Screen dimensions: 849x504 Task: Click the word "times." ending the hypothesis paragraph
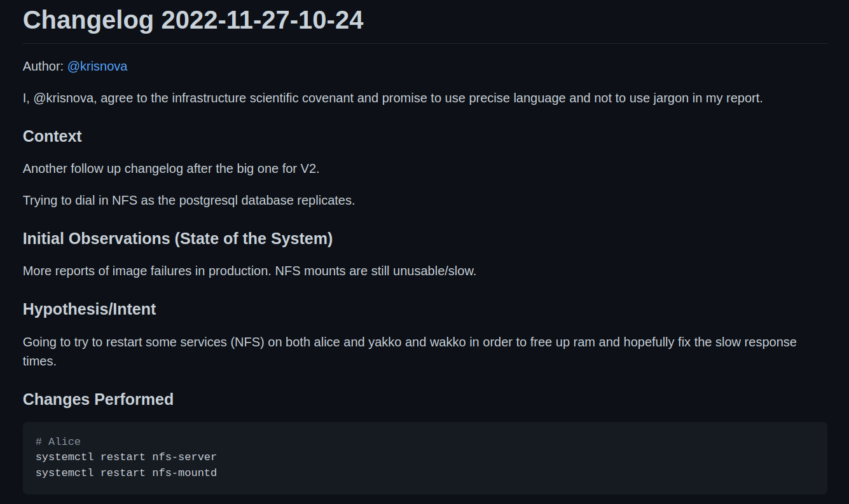[x=39, y=361]
